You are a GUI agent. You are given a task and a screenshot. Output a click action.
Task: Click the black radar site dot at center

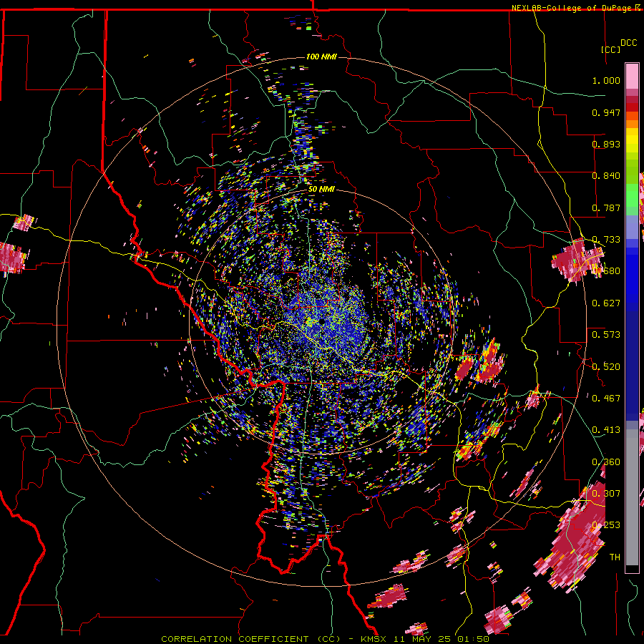(x=321, y=321)
